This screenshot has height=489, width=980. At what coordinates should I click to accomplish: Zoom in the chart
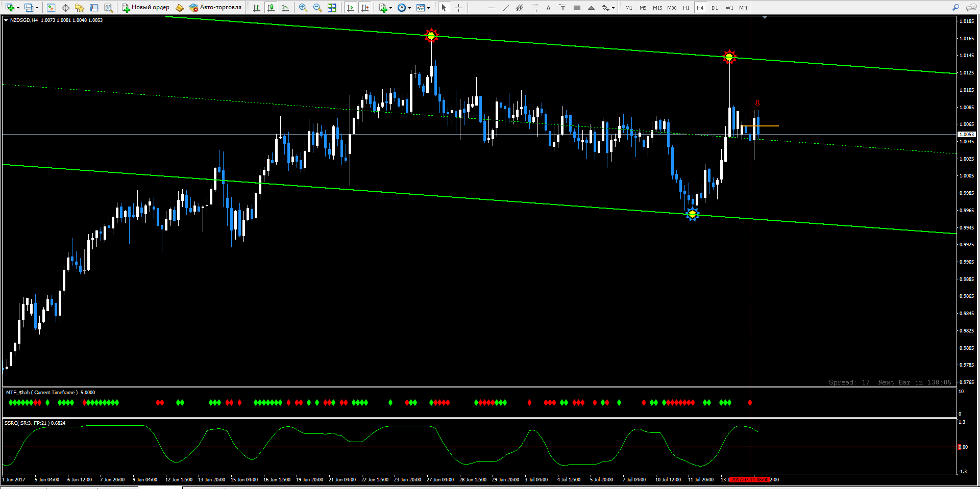click(x=303, y=8)
